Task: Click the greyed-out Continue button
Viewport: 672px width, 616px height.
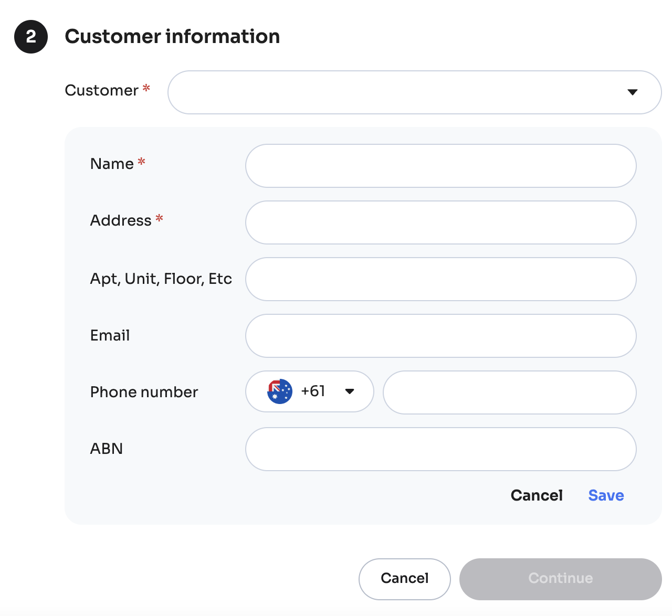Action: point(560,579)
